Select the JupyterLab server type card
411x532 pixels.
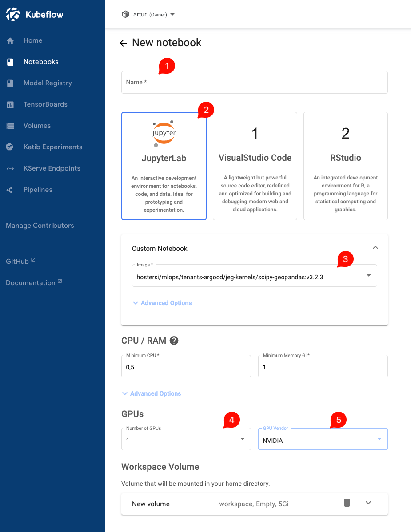[x=164, y=166]
